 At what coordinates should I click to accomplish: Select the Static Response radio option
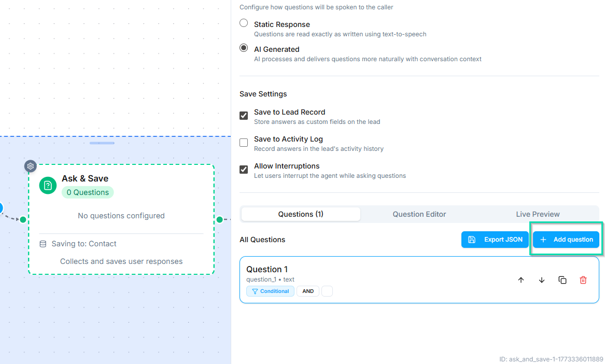pyautogui.click(x=244, y=23)
